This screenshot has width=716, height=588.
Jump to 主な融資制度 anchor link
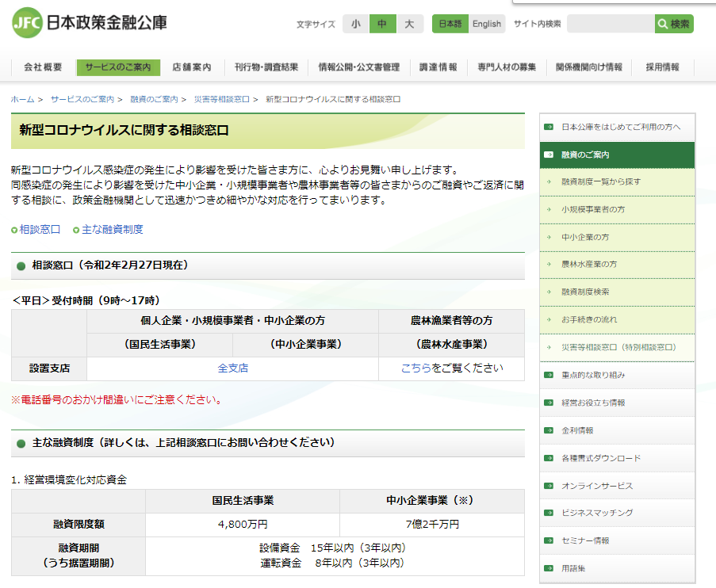[x=112, y=229]
